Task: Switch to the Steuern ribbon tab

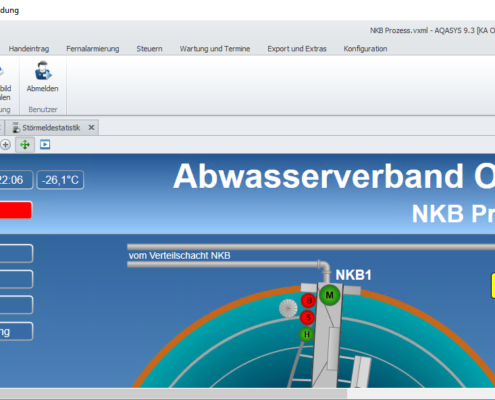Action: 149,49
